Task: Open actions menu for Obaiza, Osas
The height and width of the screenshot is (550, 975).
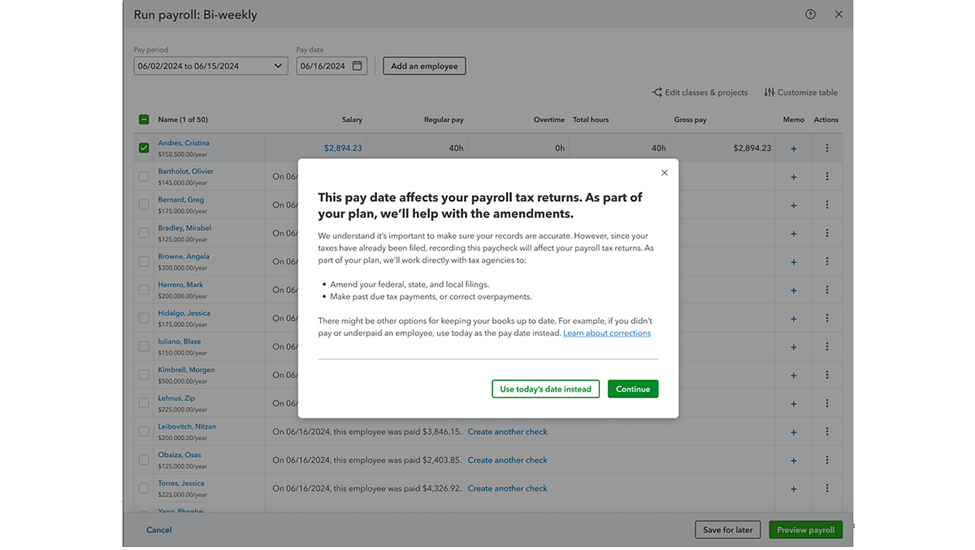Action: click(x=827, y=461)
